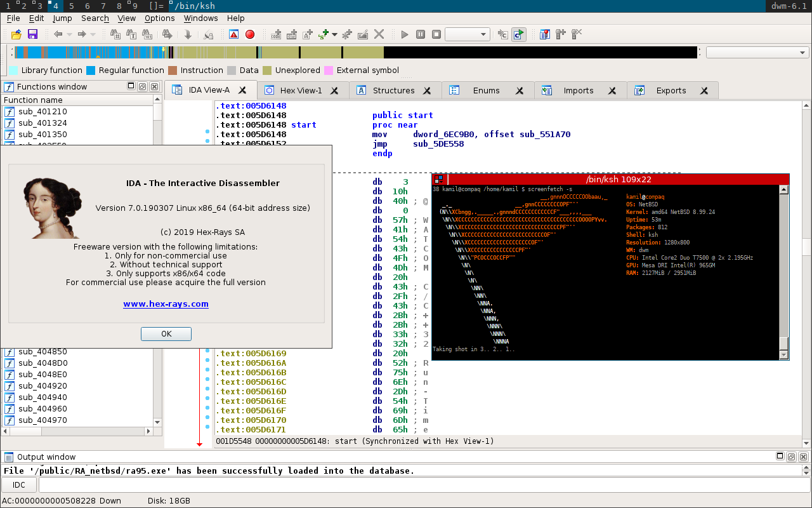Close the Hex View-1 tab
The height and width of the screenshot is (508, 812).
(x=335, y=90)
